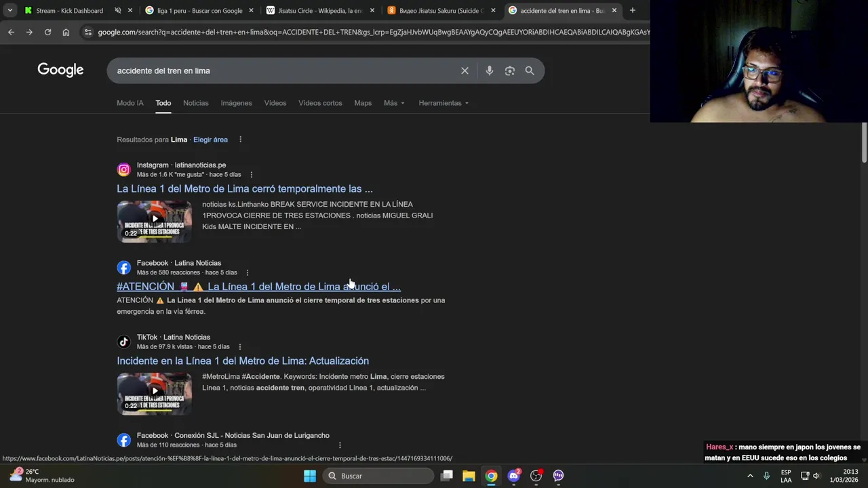Show hidden system tray icons
Image resolution: width=868 pixels, height=488 pixels.
pyautogui.click(x=750, y=476)
